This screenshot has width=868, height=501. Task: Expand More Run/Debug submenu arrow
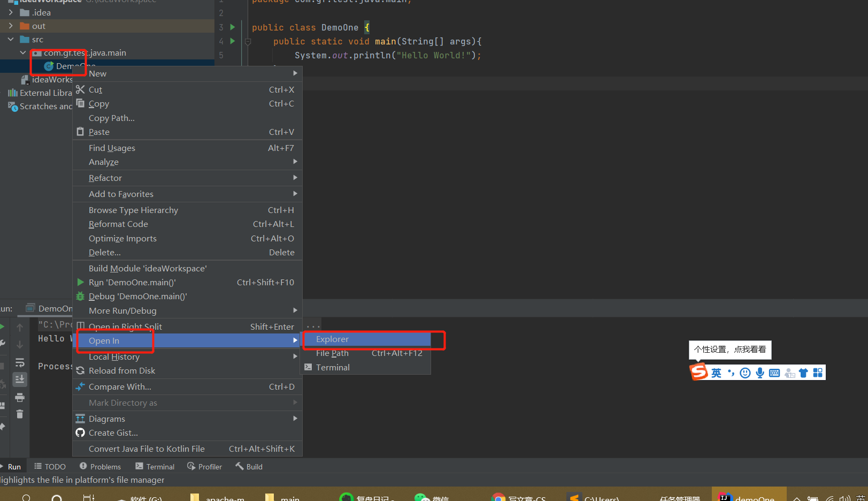295,310
